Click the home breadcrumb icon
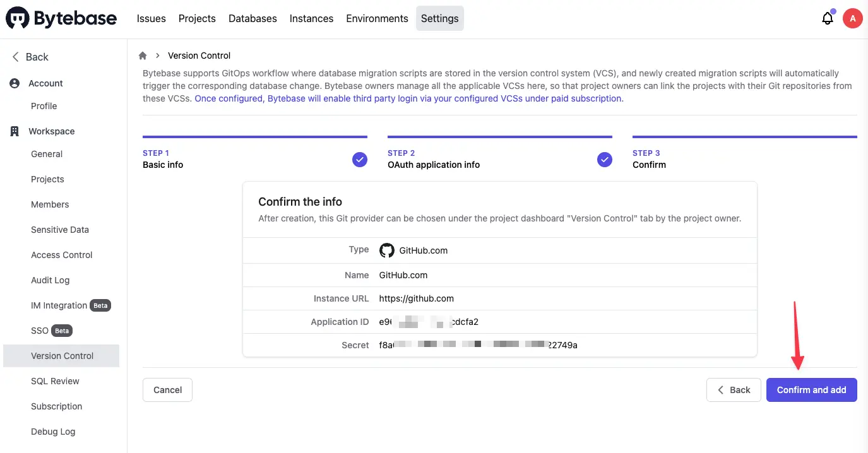The height and width of the screenshot is (453, 868). 142,56
